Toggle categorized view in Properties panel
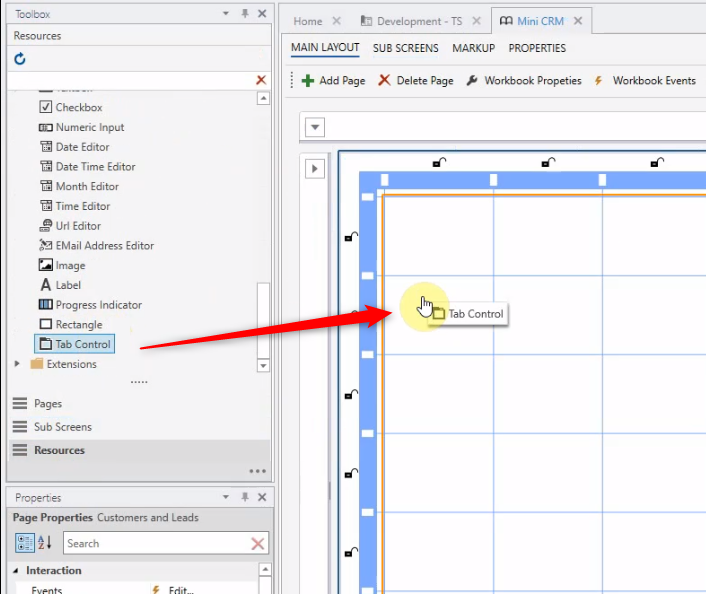This screenshot has height=594, width=706. tap(24, 543)
